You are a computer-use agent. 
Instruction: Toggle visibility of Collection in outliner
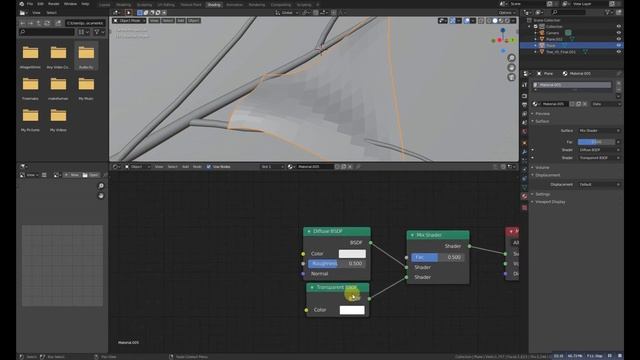tap(619, 27)
